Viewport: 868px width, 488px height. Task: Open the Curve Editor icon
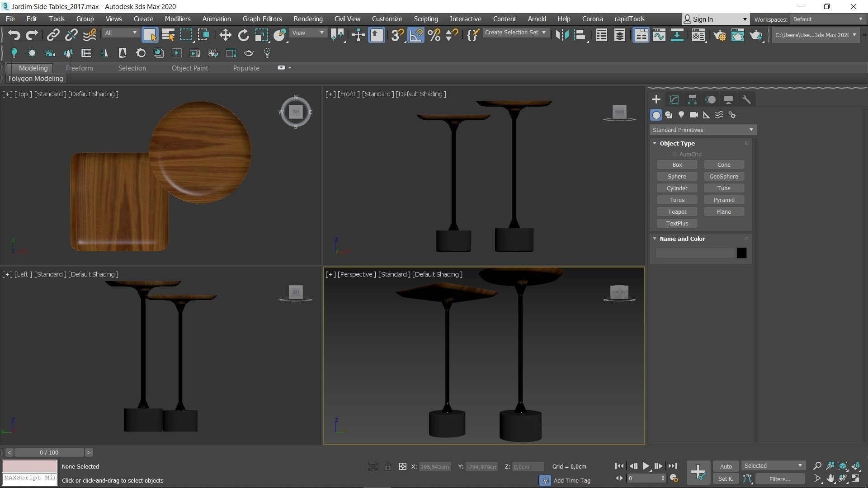[658, 35]
